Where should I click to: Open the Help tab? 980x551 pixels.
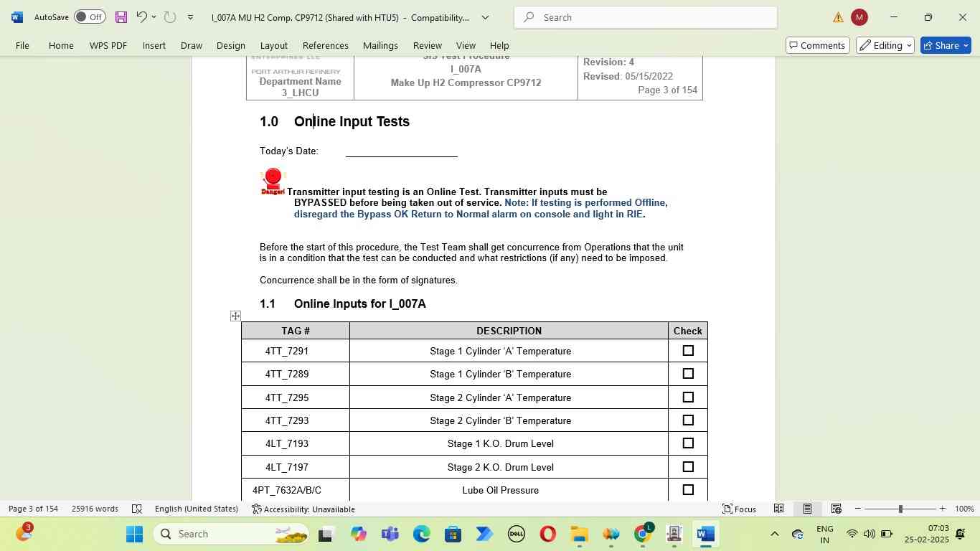(499, 45)
